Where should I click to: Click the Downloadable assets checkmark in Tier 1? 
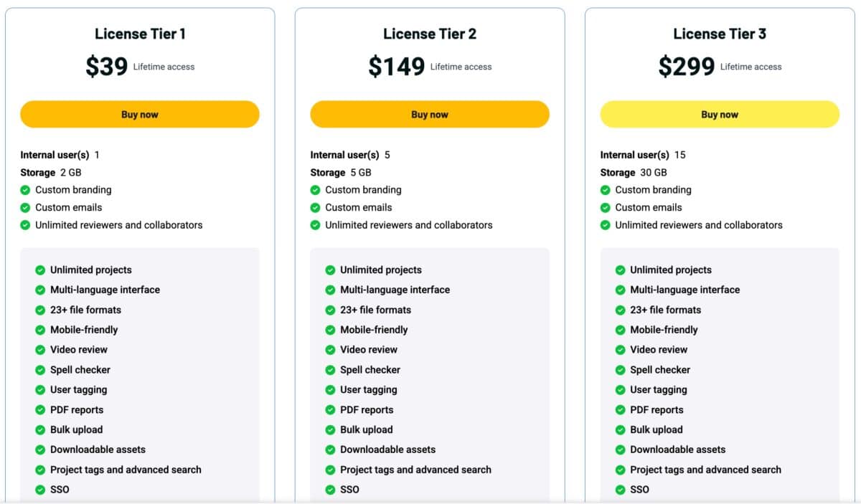tap(39, 450)
